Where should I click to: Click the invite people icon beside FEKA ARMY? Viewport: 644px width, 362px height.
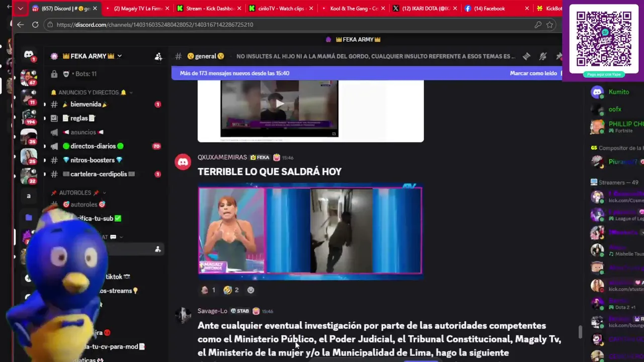point(158,56)
